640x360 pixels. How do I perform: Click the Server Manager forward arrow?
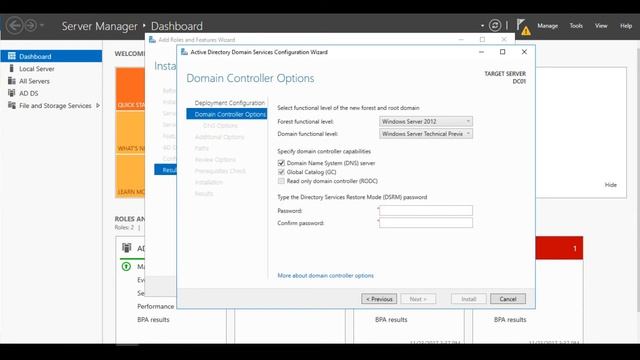[x=31, y=26]
